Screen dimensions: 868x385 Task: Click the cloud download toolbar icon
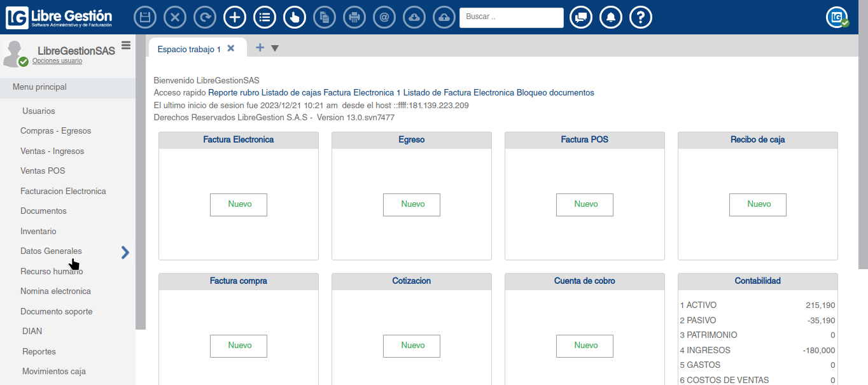(414, 17)
